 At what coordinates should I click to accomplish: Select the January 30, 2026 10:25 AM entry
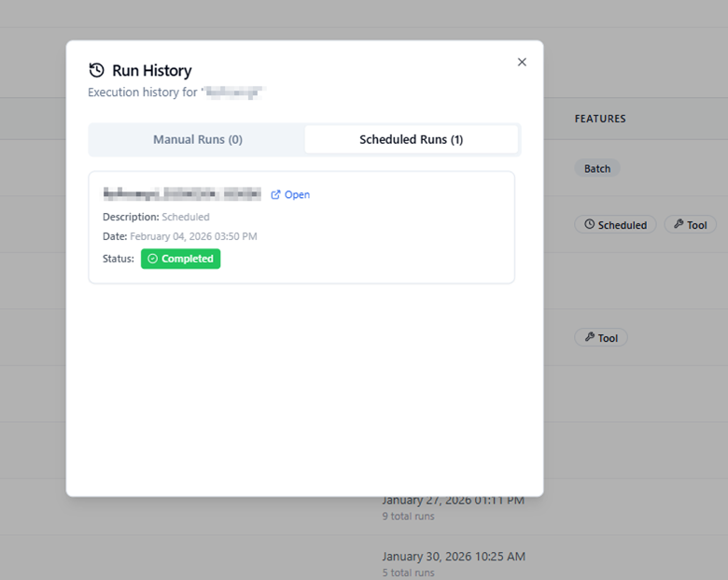pyautogui.click(x=453, y=557)
